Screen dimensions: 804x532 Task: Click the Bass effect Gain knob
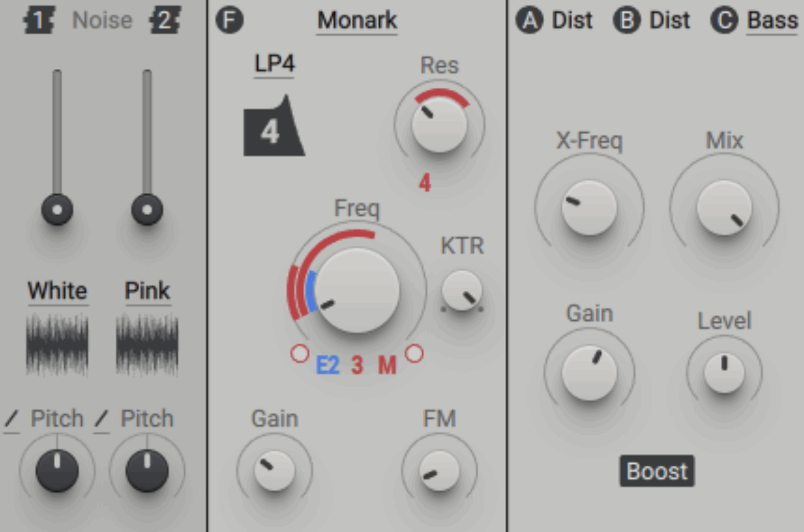[x=589, y=373]
